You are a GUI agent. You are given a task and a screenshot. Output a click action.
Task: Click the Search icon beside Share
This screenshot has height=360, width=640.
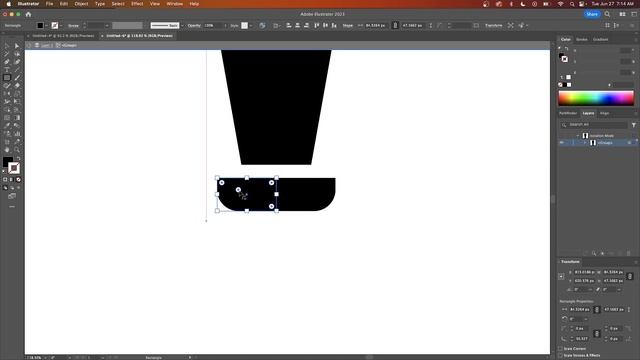coord(607,14)
